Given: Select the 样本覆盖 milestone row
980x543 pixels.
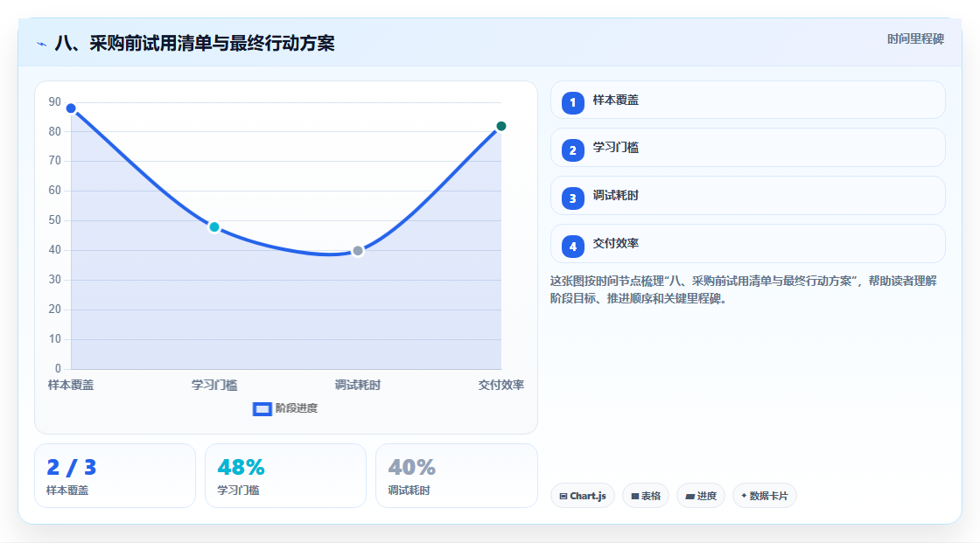Looking at the screenshot, I should click(x=747, y=100).
